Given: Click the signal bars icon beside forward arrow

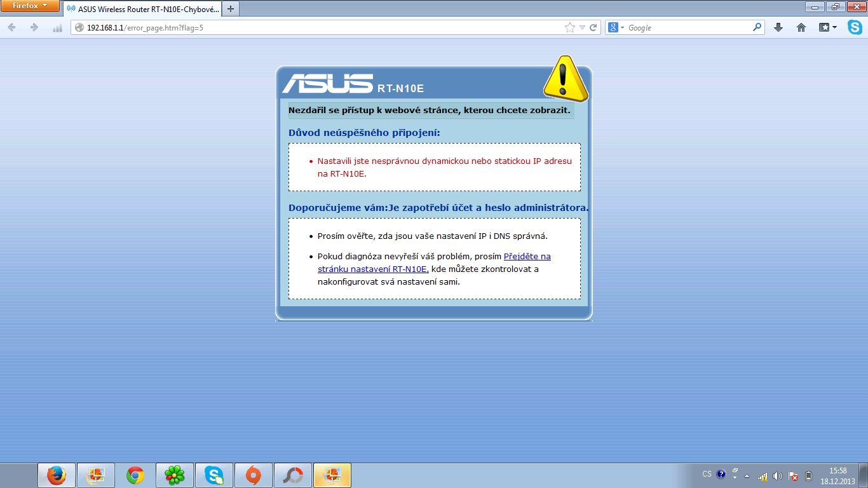Looking at the screenshot, I should (57, 28).
